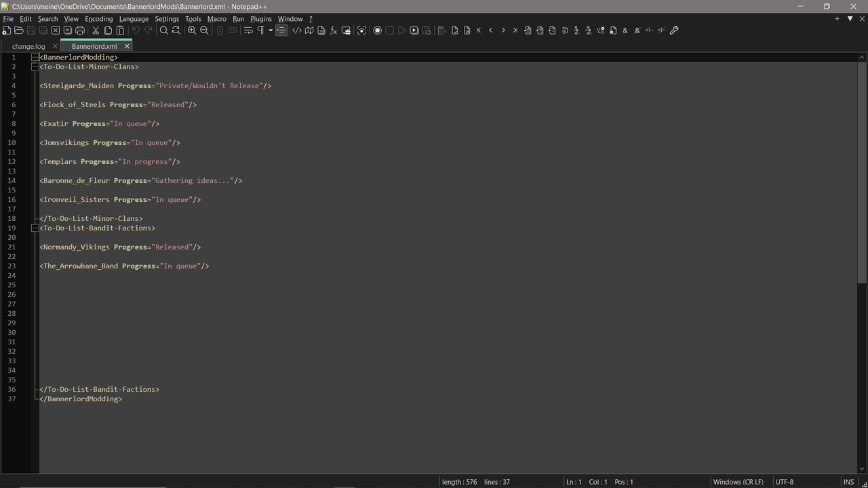Viewport: 868px width, 488px height.
Task: Click the length : 576 status text
Action: coord(459,482)
